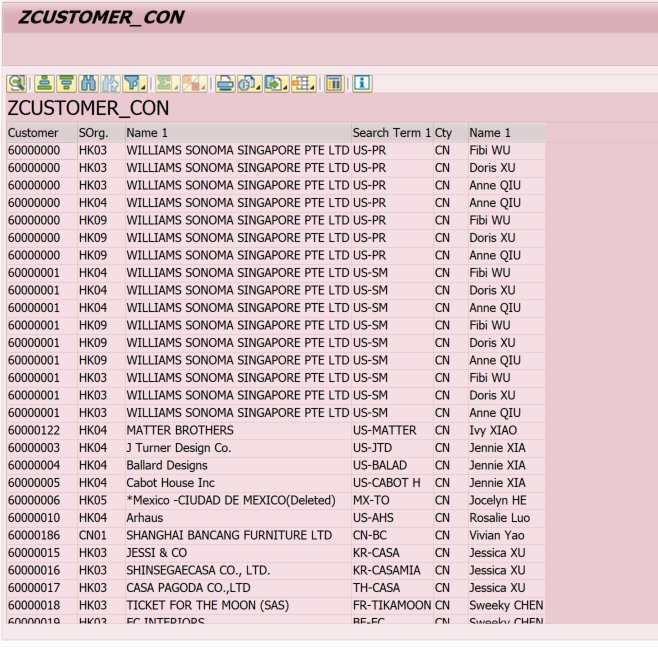
Task: Select the Search Term 1 column header
Action: (x=391, y=133)
